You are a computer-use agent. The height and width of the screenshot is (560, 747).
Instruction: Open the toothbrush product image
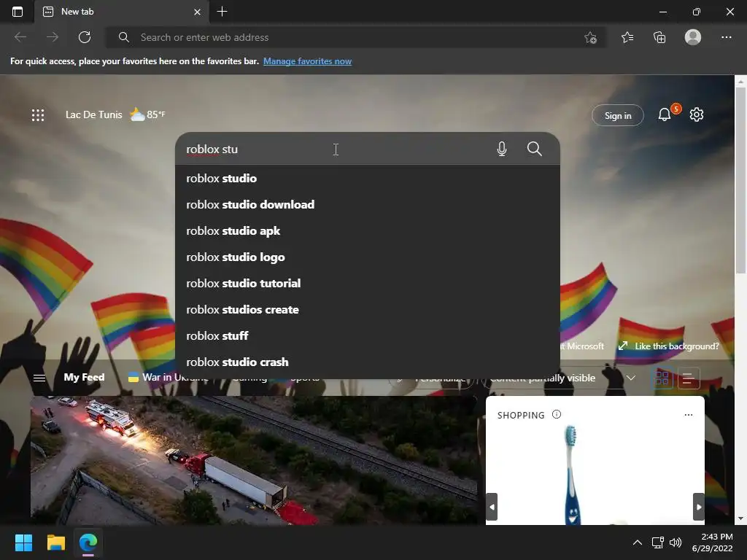[572, 475]
